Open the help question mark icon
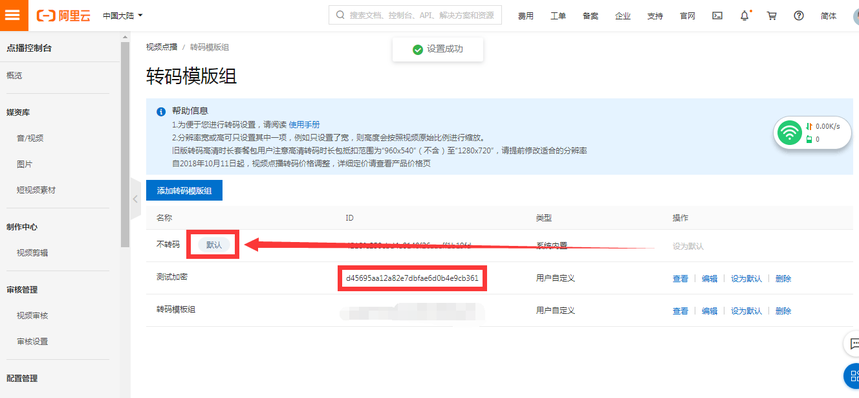 [x=799, y=15]
